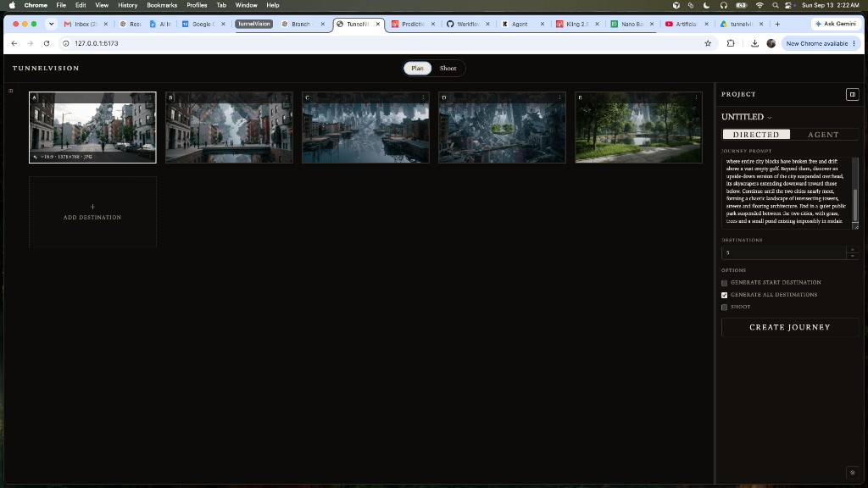Enable Generate Start Destination option
The height and width of the screenshot is (488, 868).
coord(724,283)
